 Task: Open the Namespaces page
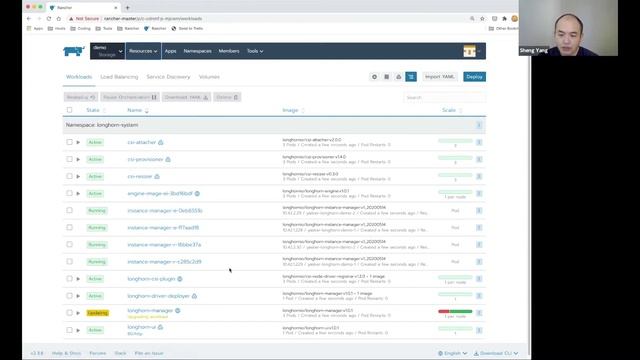(x=198, y=51)
